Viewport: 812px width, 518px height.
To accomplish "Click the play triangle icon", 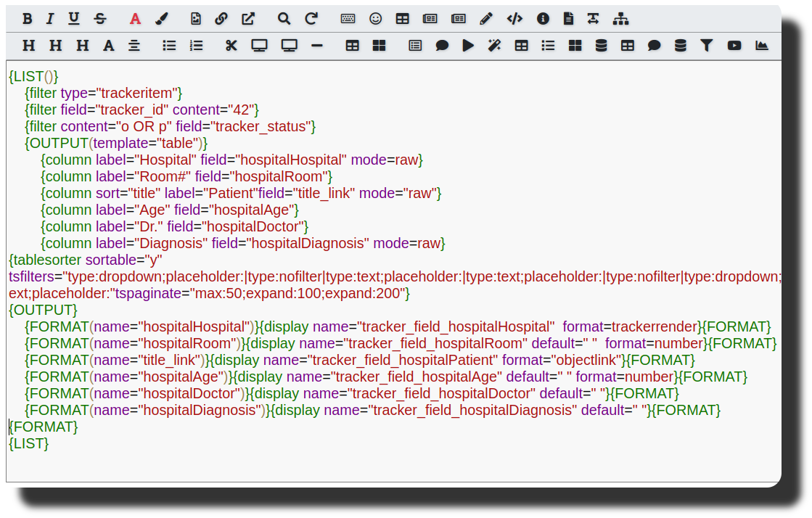I will [x=468, y=46].
